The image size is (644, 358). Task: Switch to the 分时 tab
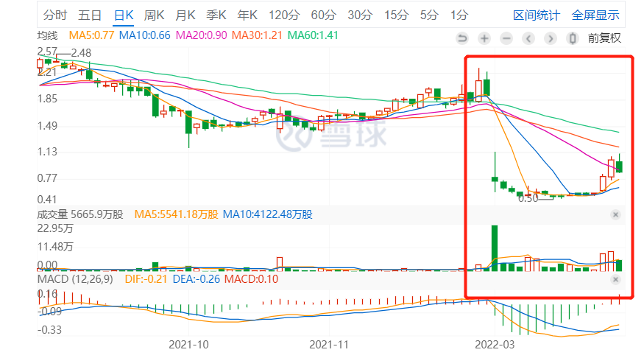tap(55, 15)
